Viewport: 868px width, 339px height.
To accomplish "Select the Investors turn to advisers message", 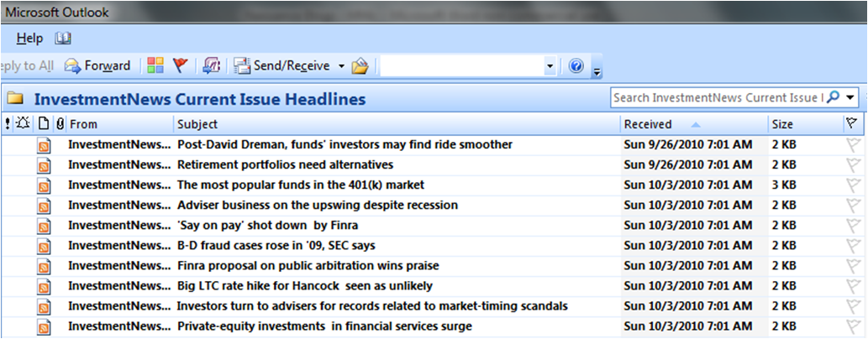I will point(432,306).
